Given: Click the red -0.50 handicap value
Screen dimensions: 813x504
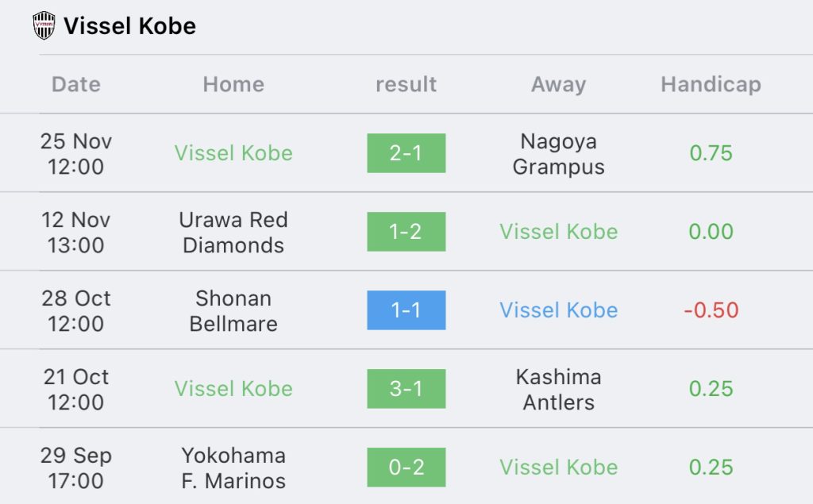Looking at the screenshot, I should (711, 310).
